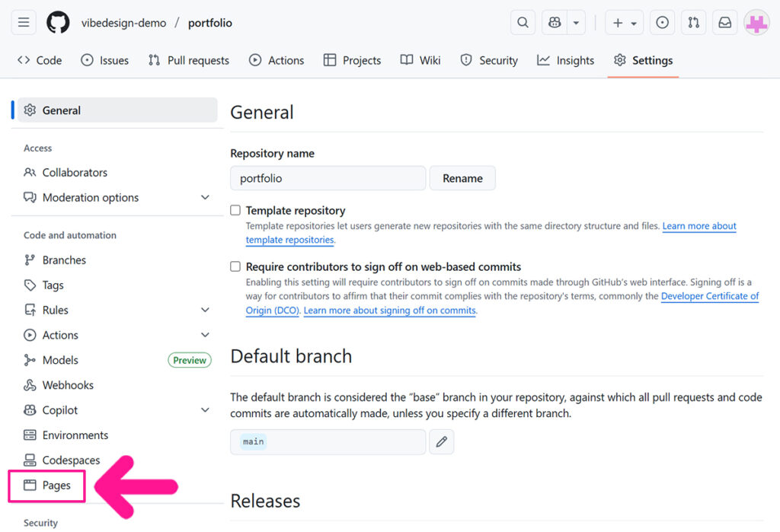Viewport: 780px width, 532px height.
Task: Open the notifications inbox icon
Action: [724, 23]
